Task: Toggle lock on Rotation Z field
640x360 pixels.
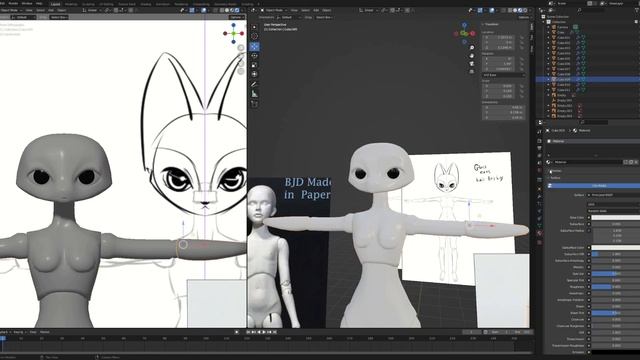Action: [521, 69]
